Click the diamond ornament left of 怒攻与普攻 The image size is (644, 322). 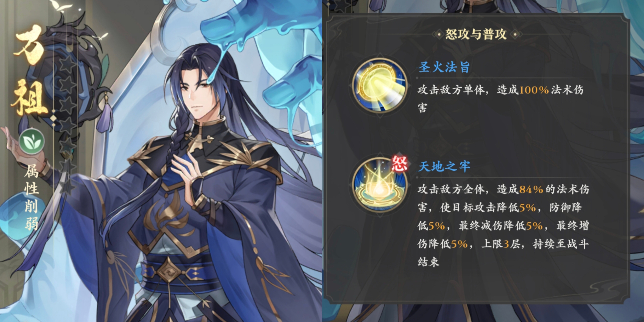tap(439, 34)
